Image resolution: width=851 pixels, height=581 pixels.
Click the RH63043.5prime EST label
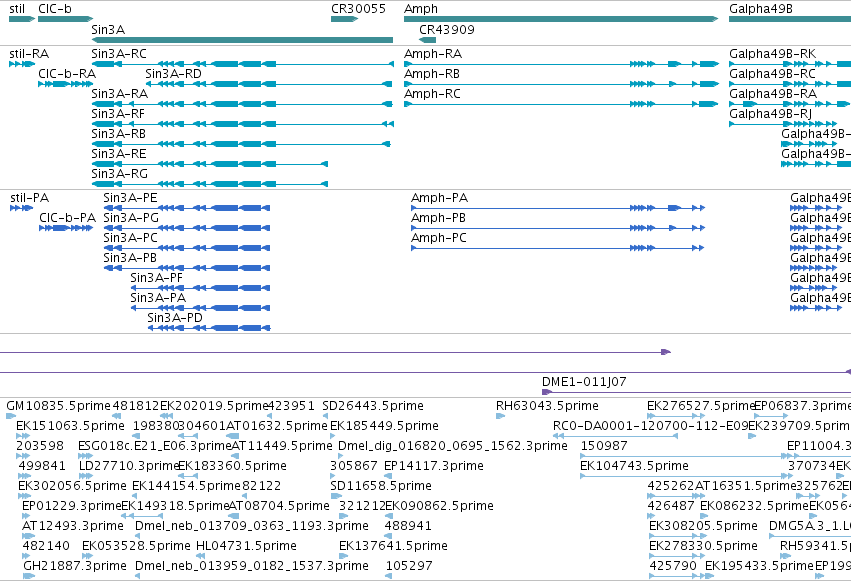pos(547,406)
